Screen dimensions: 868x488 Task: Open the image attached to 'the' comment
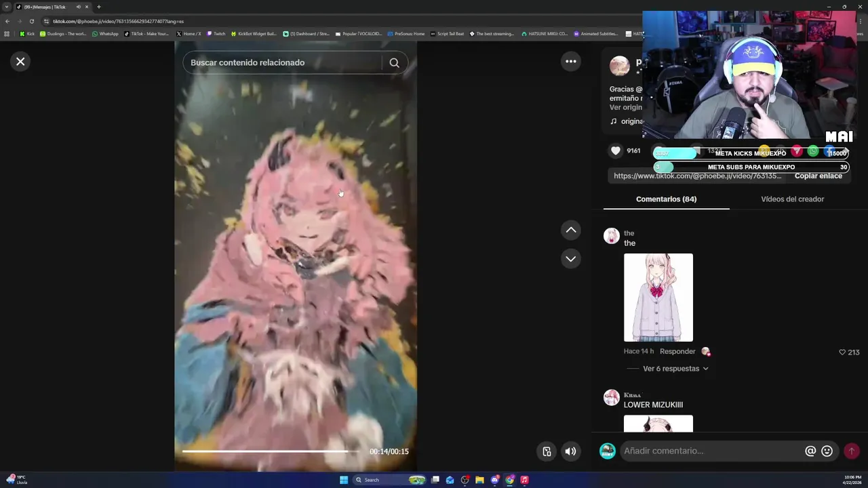pos(658,298)
